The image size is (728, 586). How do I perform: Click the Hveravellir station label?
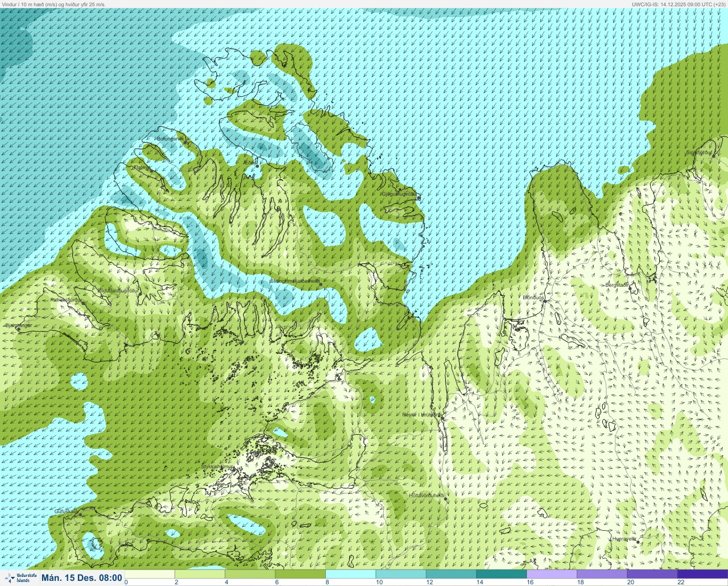[624, 539]
